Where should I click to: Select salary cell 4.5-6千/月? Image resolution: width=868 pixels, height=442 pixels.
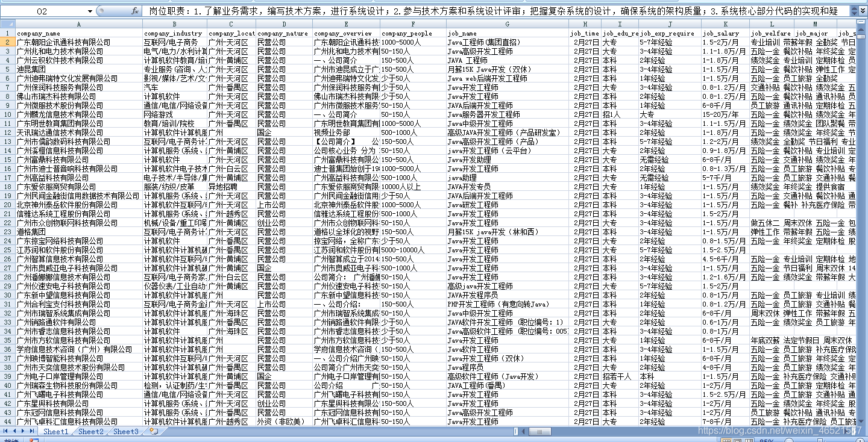click(x=725, y=259)
